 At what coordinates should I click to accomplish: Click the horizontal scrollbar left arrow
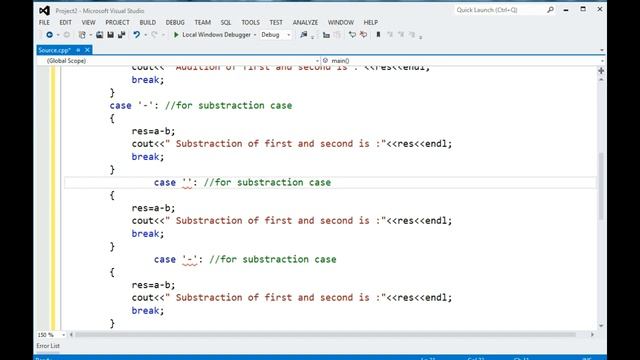click(71, 335)
